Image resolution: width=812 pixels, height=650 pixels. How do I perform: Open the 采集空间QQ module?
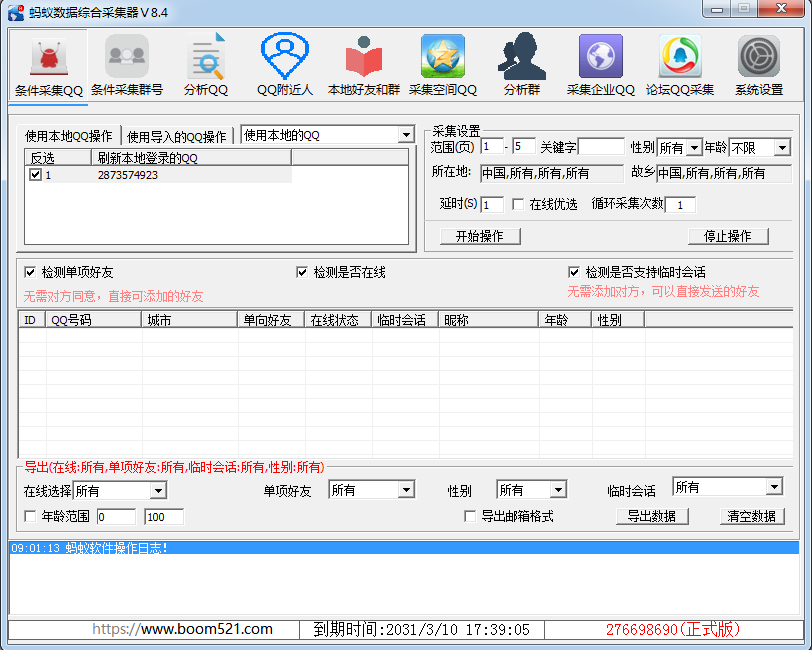443,67
